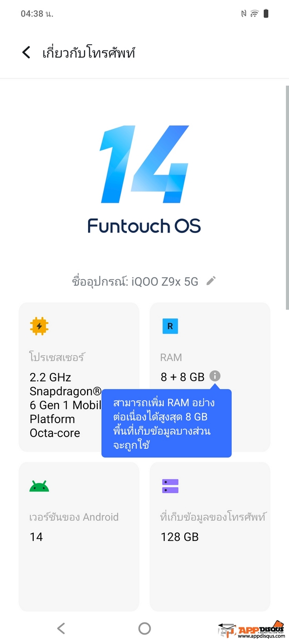Screen dimensions: 289x644
Task: Edit device name with the pencil icon
Action: [x=211, y=281]
